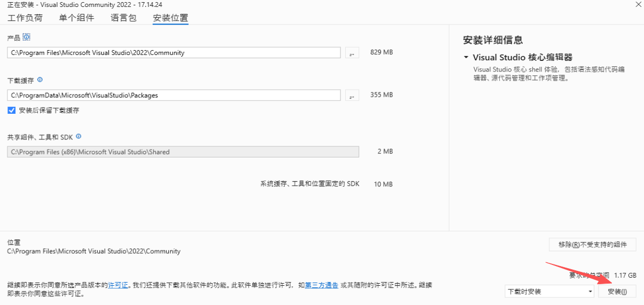Click the shared components path field
This screenshot has width=644, height=305.
(x=183, y=152)
